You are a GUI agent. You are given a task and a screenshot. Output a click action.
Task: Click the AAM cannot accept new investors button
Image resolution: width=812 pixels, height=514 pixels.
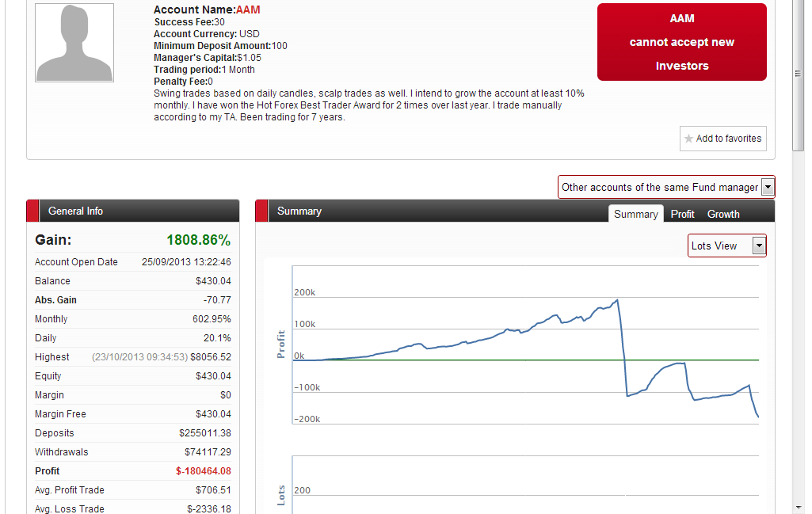click(x=681, y=42)
